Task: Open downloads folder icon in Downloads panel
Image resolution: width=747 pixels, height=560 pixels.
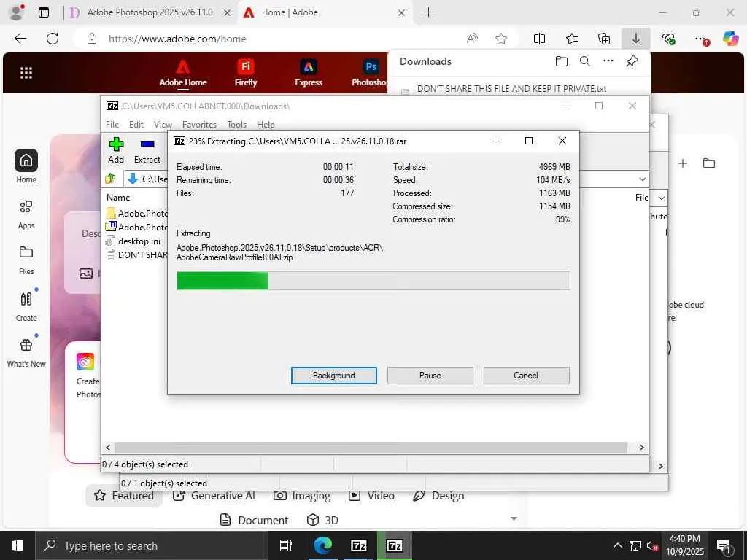Action: [562, 61]
